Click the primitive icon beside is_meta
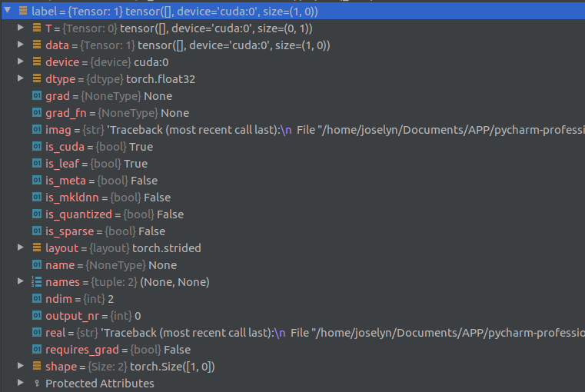This screenshot has height=392, width=585. 37,180
